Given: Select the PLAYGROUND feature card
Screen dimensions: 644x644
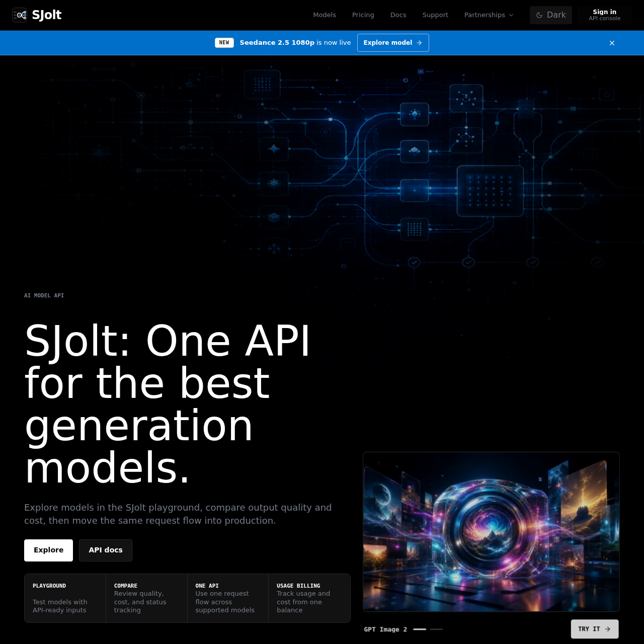Looking at the screenshot, I should coord(65,598).
